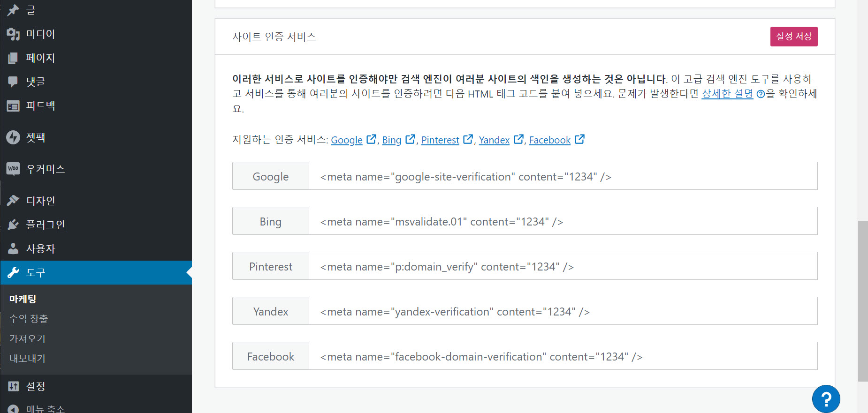Image resolution: width=868 pixels, height=413 pixels.
Task: Click the help question mark bubble
Action: pyautogui.click(x=827, y=398)
